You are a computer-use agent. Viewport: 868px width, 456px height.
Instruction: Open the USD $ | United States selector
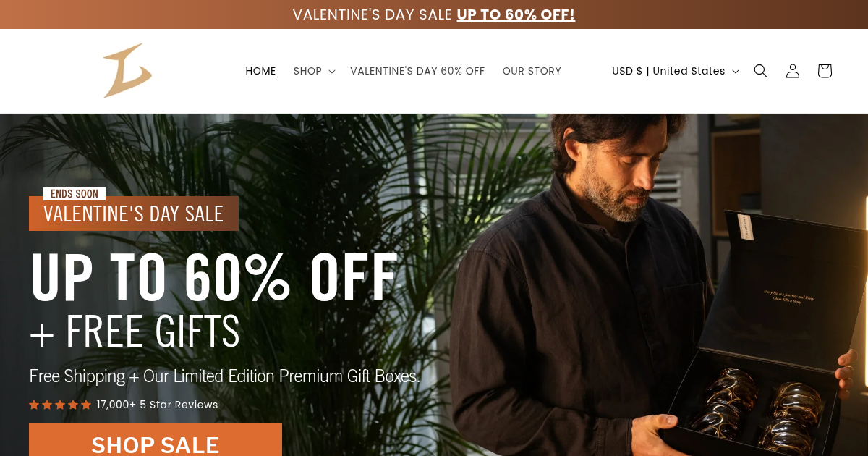676,71
